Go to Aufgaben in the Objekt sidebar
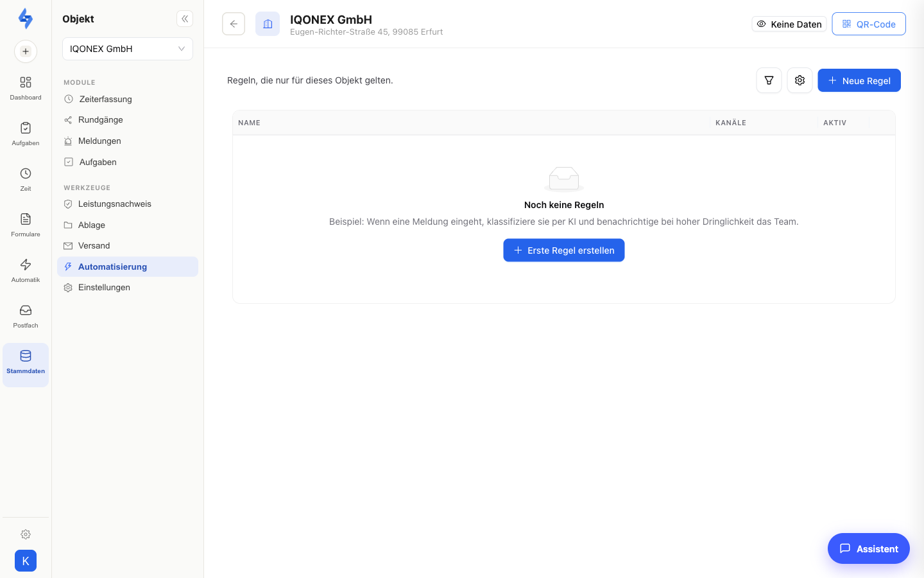Image resolution: width=924 pixels, height=578 pixels. click(128, 162)
